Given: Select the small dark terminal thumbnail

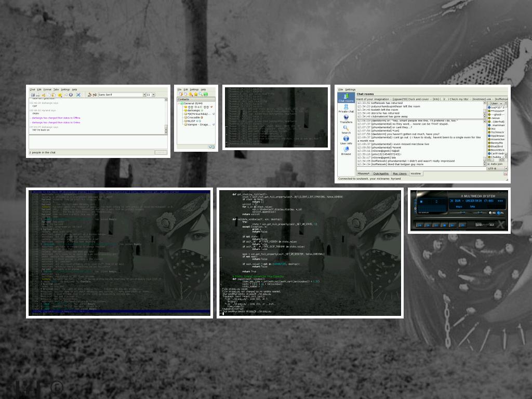Looking at the screenshot, I should pos(276,117).
